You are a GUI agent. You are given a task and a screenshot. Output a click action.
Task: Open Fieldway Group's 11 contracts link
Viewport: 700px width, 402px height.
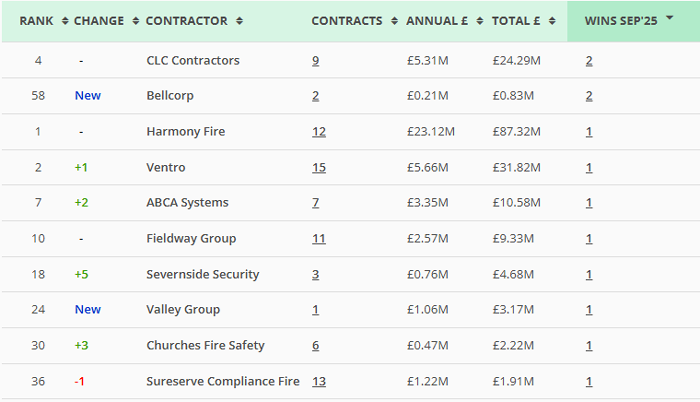click(x=319, y=238)
